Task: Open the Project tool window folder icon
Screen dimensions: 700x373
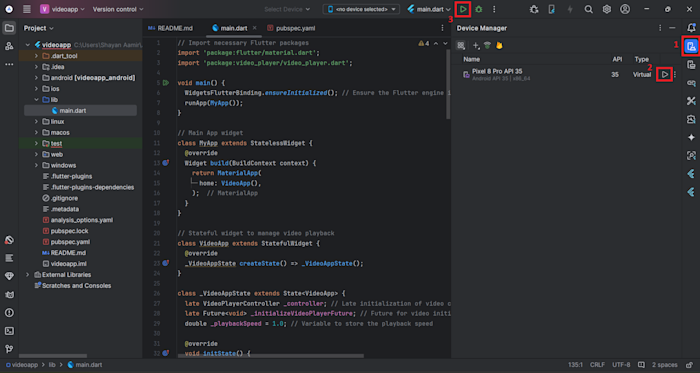Action: [x=9, y=28]
